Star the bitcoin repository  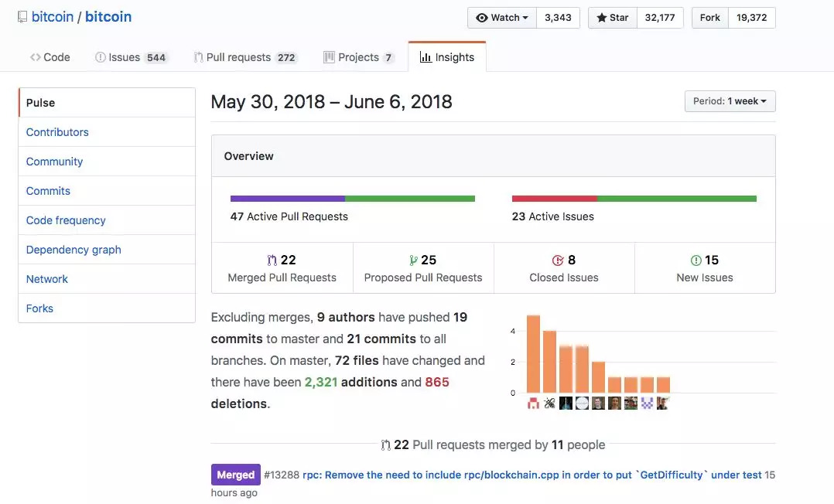pyautogui.click(x=613, y=18)
